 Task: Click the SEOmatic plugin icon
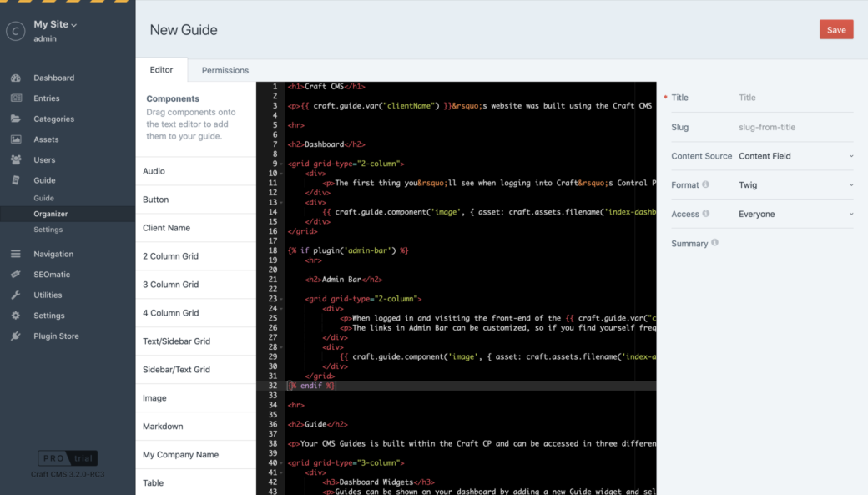click(x=16, y=275)
